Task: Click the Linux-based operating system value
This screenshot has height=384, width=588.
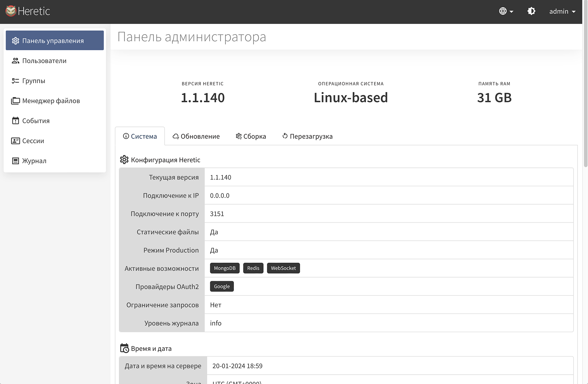Action: pos(351,97)
